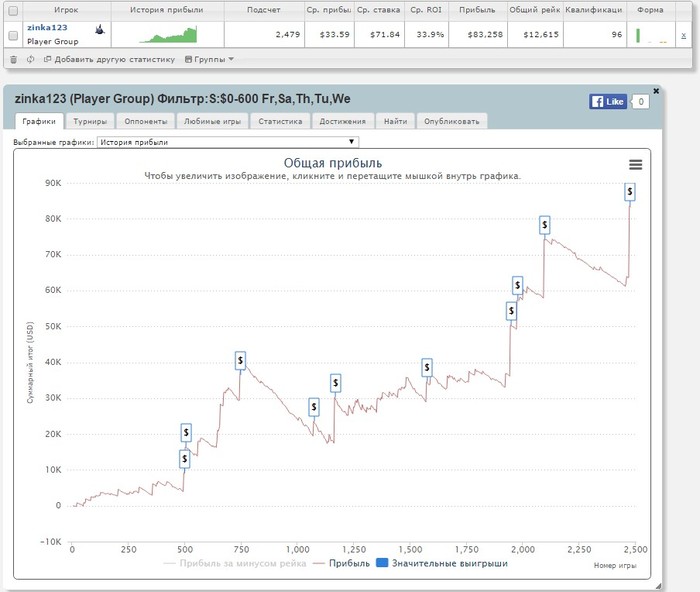Switch to the Турниры tab

(x=90, y=121)
